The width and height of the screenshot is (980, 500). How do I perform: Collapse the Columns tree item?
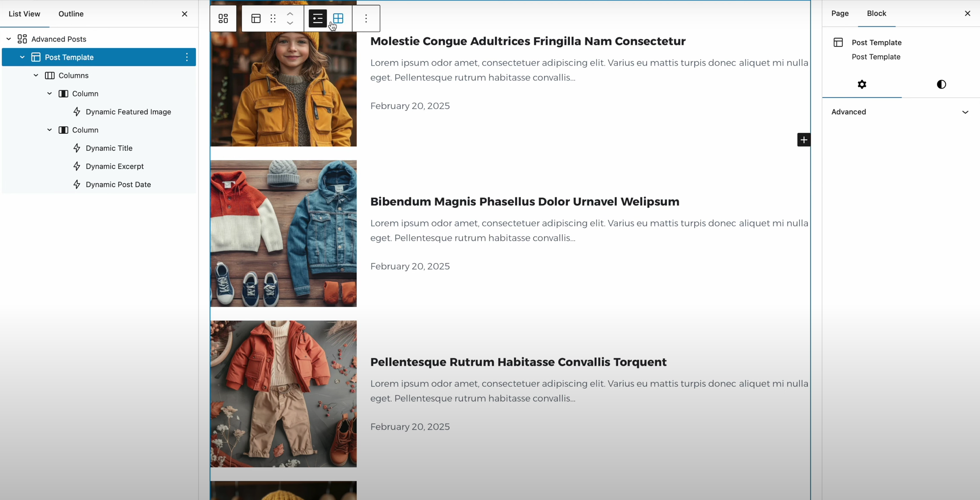pos(36,75)
